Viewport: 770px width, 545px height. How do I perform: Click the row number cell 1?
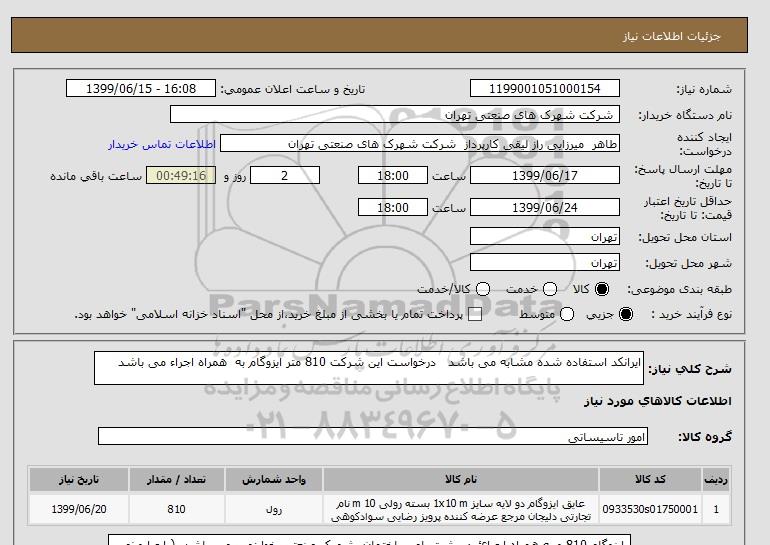coord(716,509)
